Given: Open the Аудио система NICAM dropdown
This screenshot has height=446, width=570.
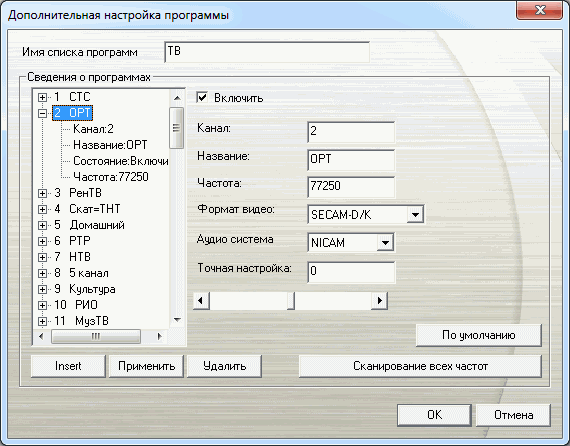Looking at the screenshot, I should coord(385,242).
